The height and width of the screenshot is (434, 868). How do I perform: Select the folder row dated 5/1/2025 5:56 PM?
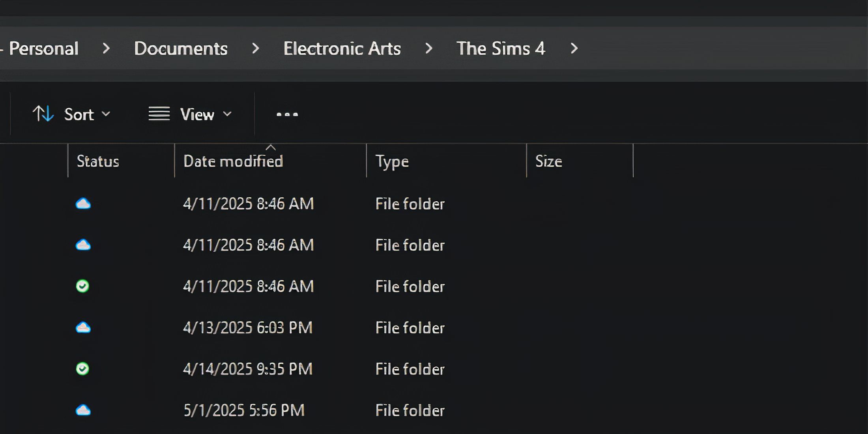tap(244, 410)
